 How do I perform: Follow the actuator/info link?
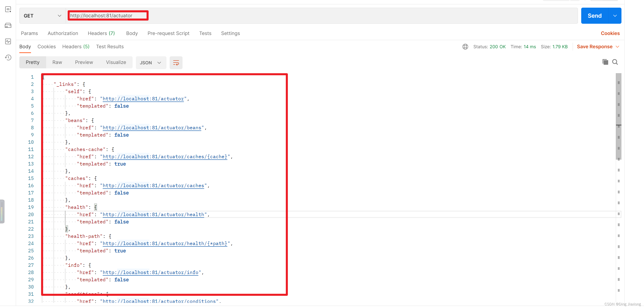pos(151,273)
